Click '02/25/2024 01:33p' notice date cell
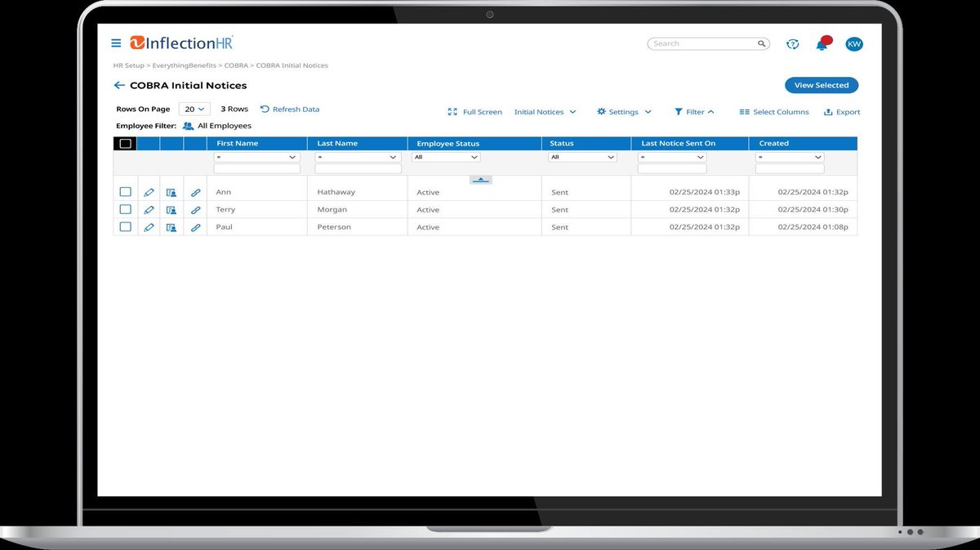The image size is (980, 550). pyautogui.click(x=705, y=193)
